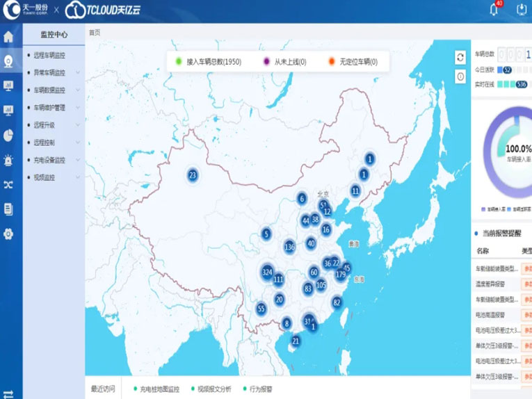The width and height of the screenshot is (532, 399).
Task: Click the 324 vehicle cluster on map
Action: pyautogui.click(x=266, y=272)
